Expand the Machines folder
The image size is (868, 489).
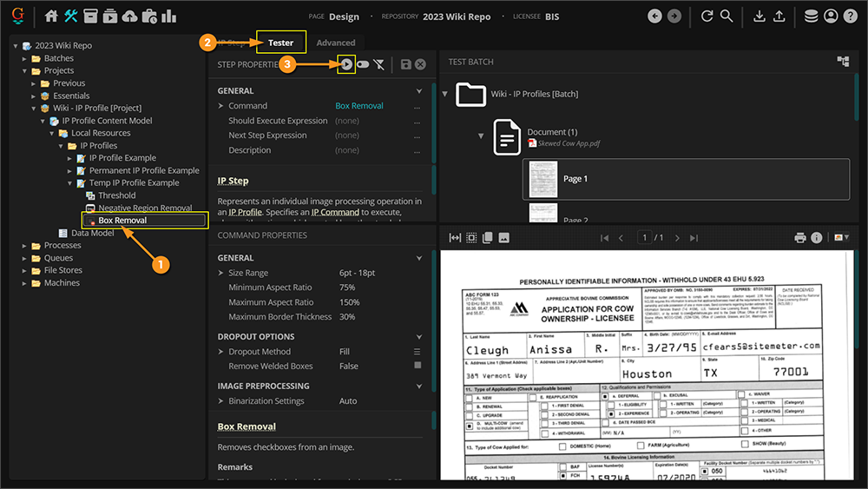click(24, 283)
